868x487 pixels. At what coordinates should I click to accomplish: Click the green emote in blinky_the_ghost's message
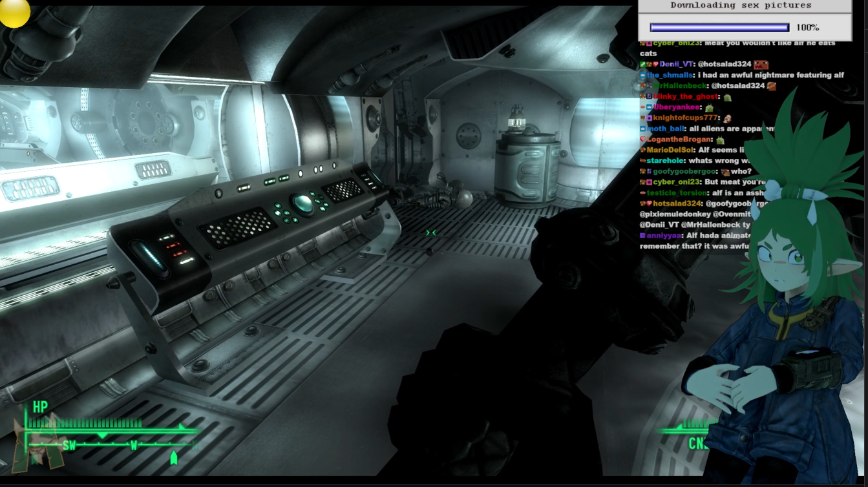[x=727, y=97]
